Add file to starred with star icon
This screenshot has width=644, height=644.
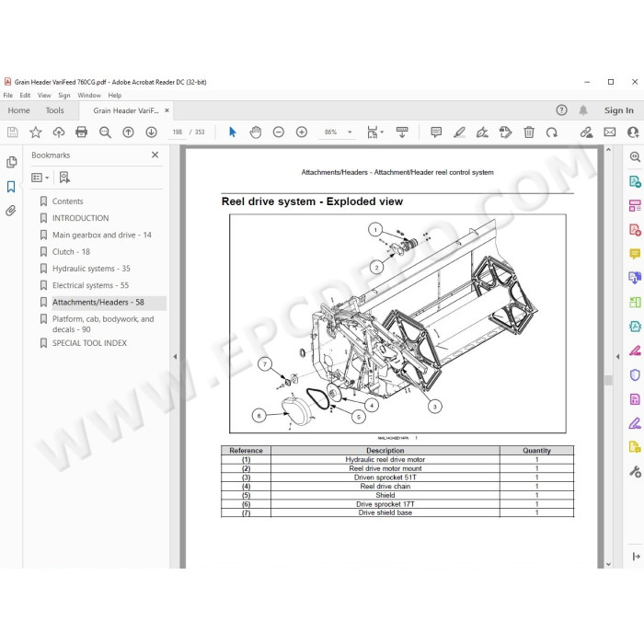[x=36, y=132]
